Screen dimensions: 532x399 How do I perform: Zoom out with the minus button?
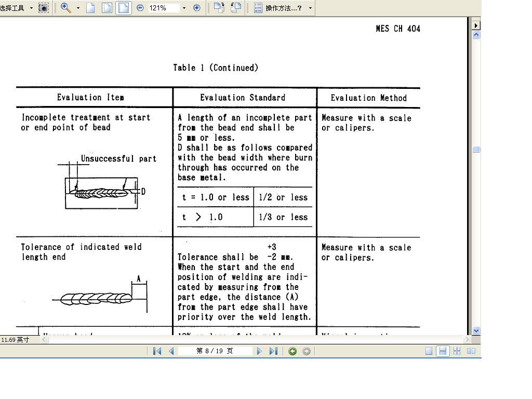point(140,8)
